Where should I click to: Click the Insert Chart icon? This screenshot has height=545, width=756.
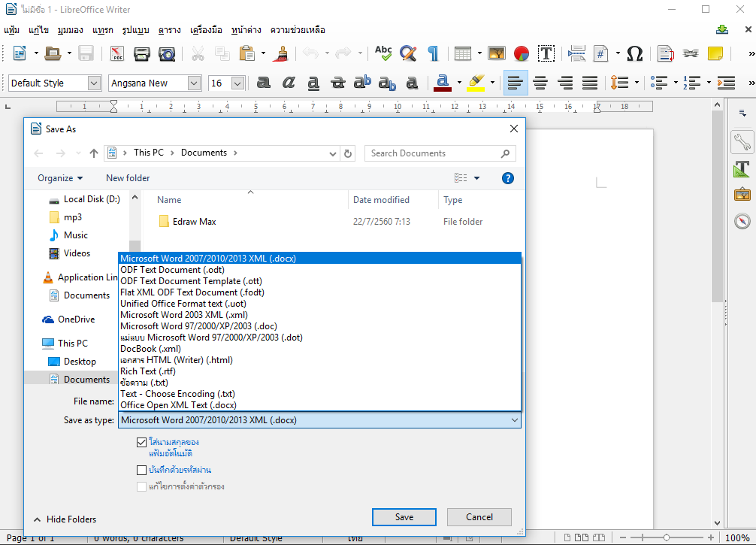(x=522, y=53)
